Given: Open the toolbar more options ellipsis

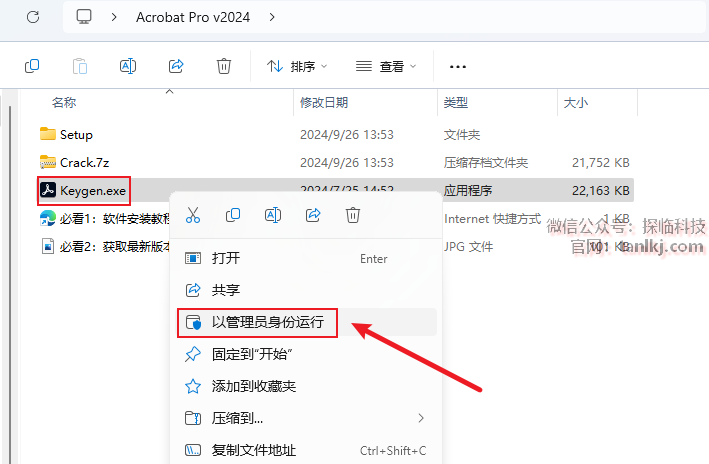Looking at the screenshot, I should pos(458,67).
